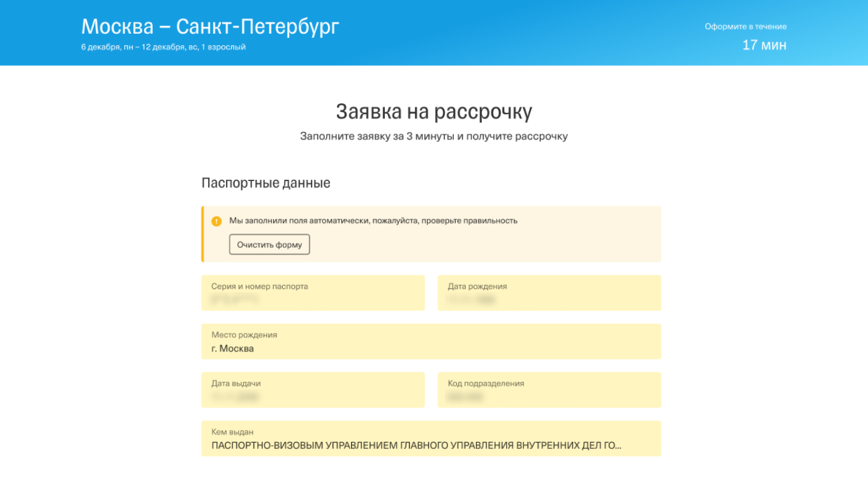This screenshot has height=491, width=868.
Task: Select the 'Серия и номер паспорта' field
Action: click(313, 293)
